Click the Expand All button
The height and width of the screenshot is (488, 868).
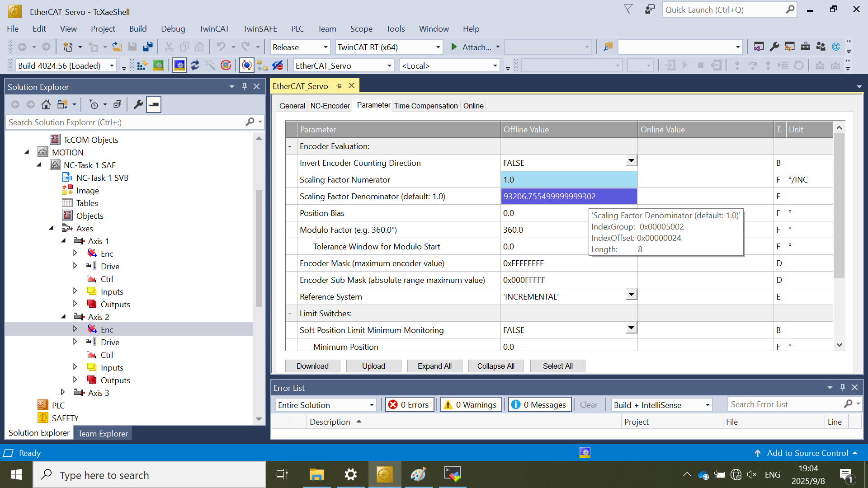point(434,366)
